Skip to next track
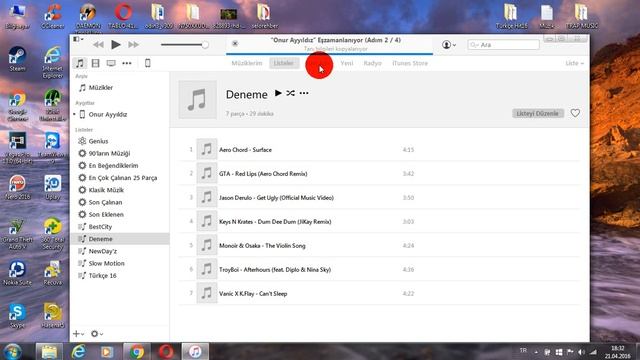 133,44
